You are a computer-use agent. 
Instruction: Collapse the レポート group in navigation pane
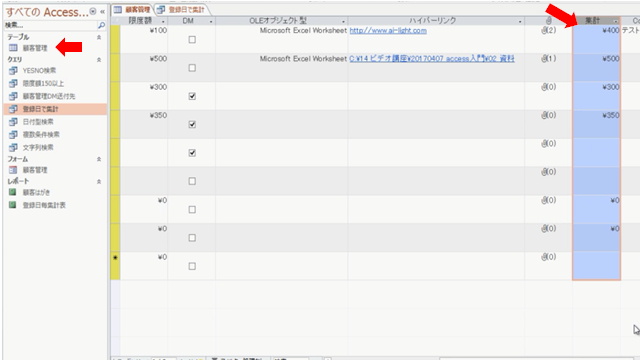(x=99, y=182)
